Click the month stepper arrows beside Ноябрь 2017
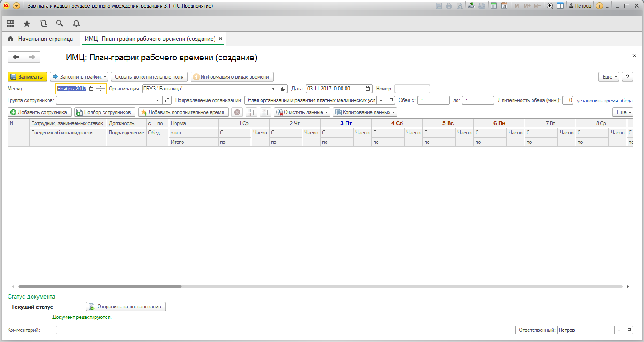The image size is (644, 342). (101, 89)
